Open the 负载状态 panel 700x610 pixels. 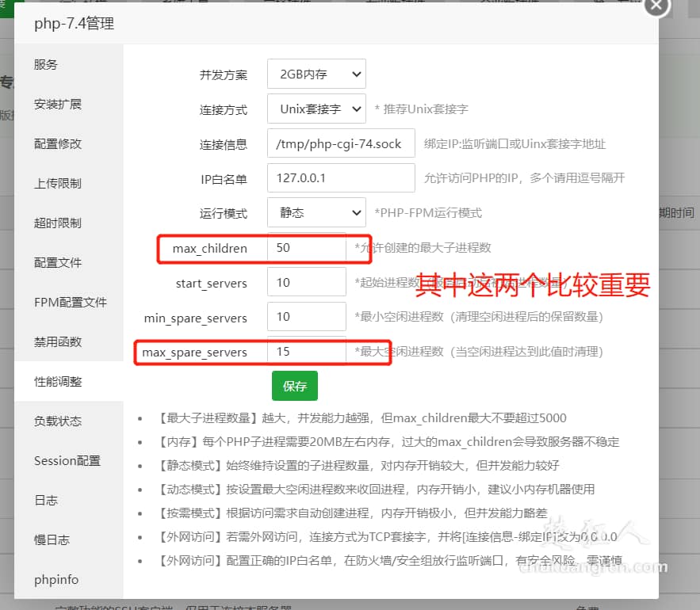click(56, 421)
